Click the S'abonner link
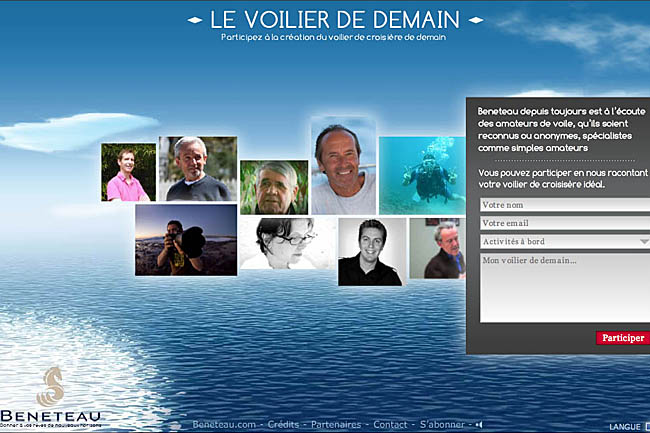This screenshot has height=433, width=650. [441, 425]
